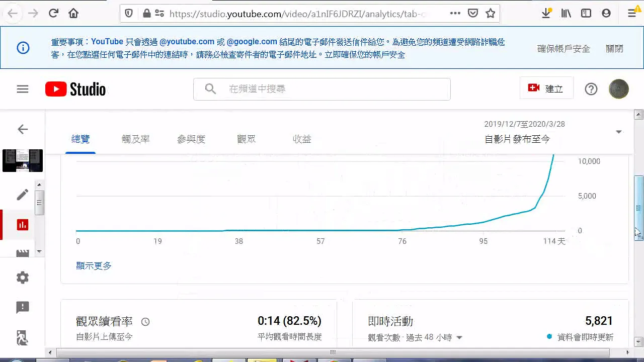
Task: Click the browser forward arrow
Action: pyautogui.click(x=33, y=14)
